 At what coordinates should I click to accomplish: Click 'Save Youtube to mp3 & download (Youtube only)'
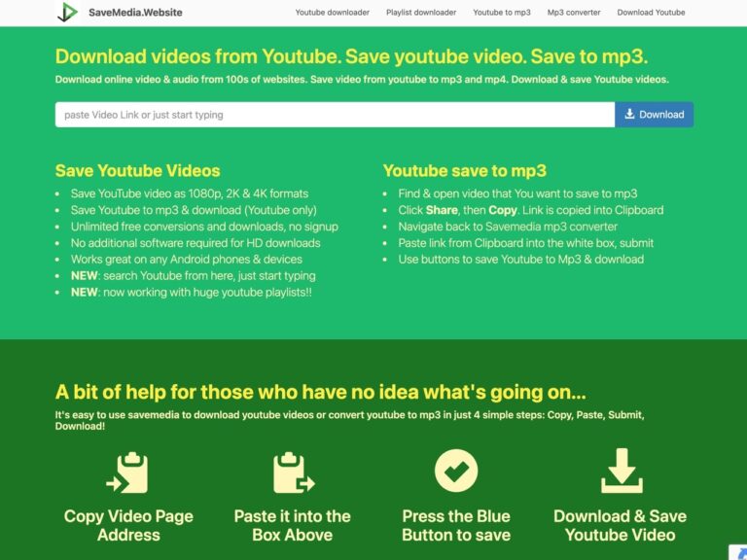(194, 210)
